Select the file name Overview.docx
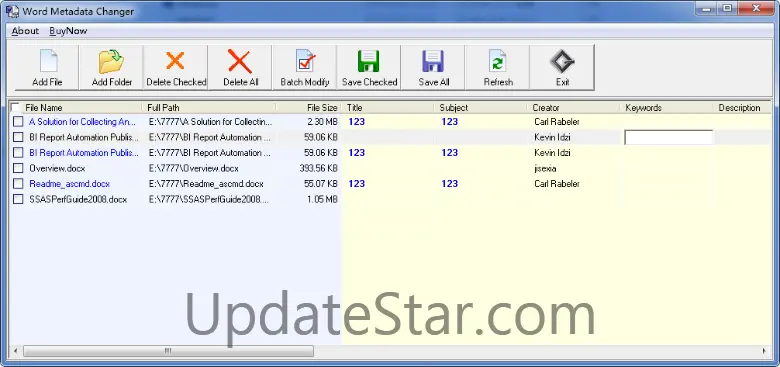The image size is (780, 367). pyautogui.click(x=57, y=168)
